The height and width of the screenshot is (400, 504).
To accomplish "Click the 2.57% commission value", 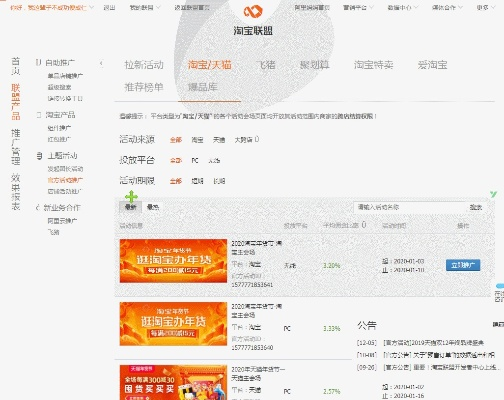I will click(x=331, y=391).
